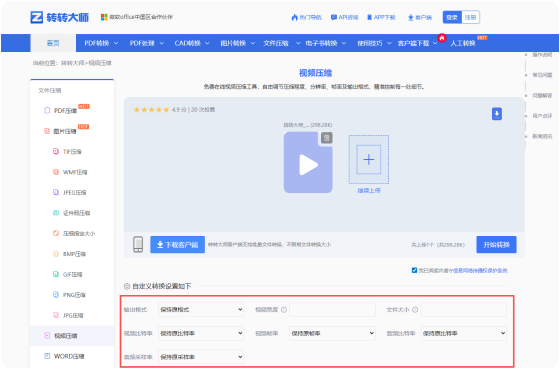This screenshot has height=369, width=560.
Task: Open the API咨询 link
Action: [x=345, y=17]
